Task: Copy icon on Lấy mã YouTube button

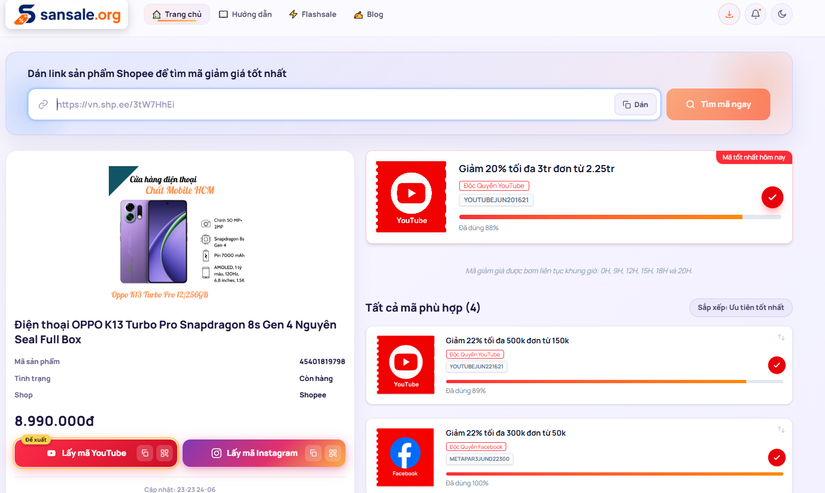Action: point(145,453)
